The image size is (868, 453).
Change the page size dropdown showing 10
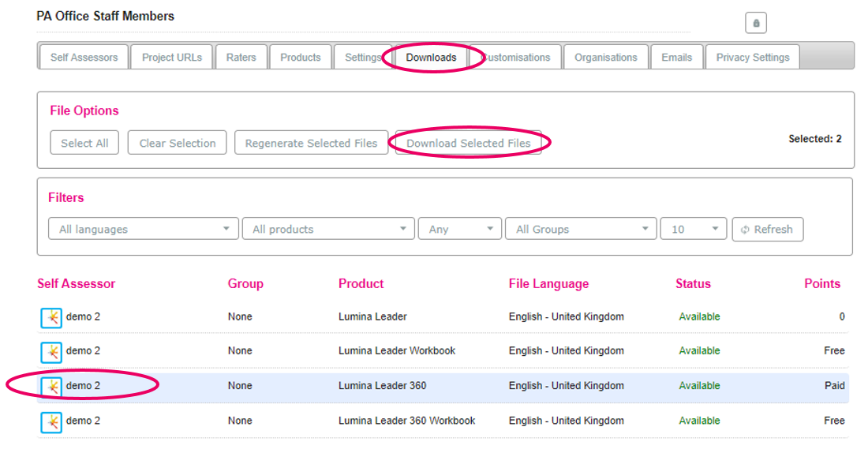(693, 229)
